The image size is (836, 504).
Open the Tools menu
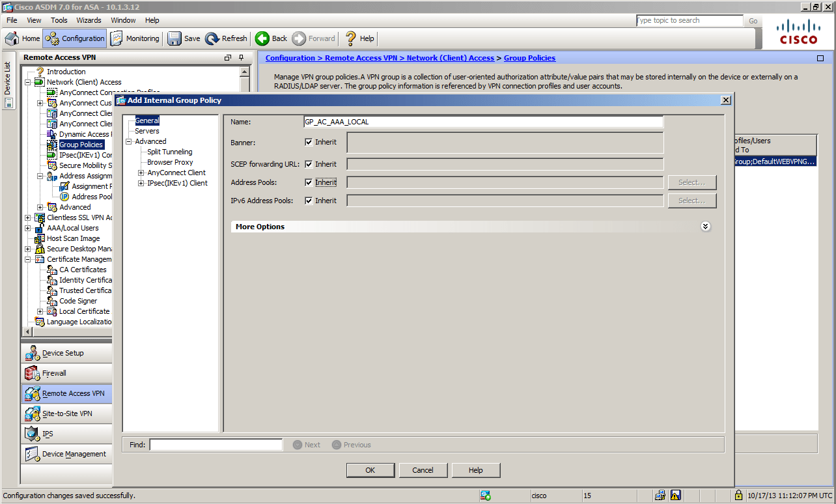[x=59, y=20]
